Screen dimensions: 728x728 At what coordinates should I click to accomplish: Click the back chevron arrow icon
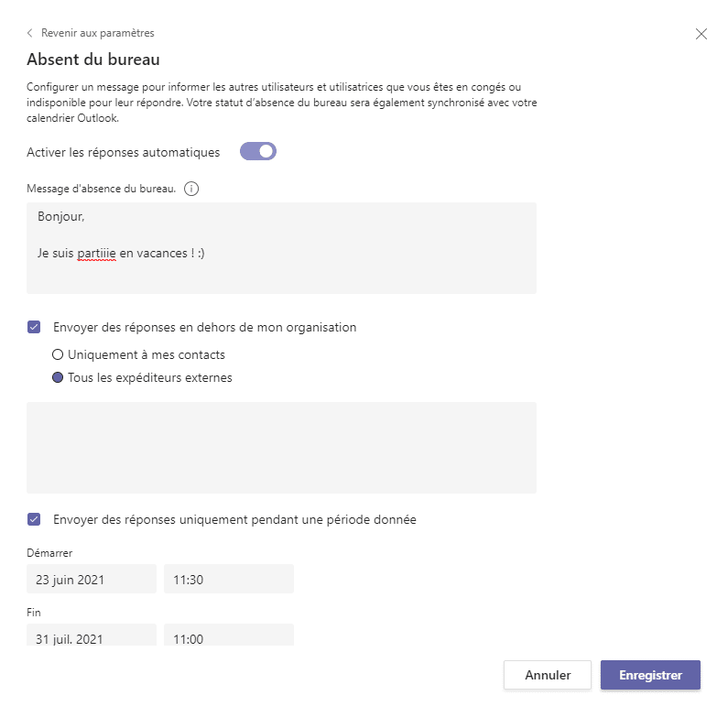pos(30,33)
